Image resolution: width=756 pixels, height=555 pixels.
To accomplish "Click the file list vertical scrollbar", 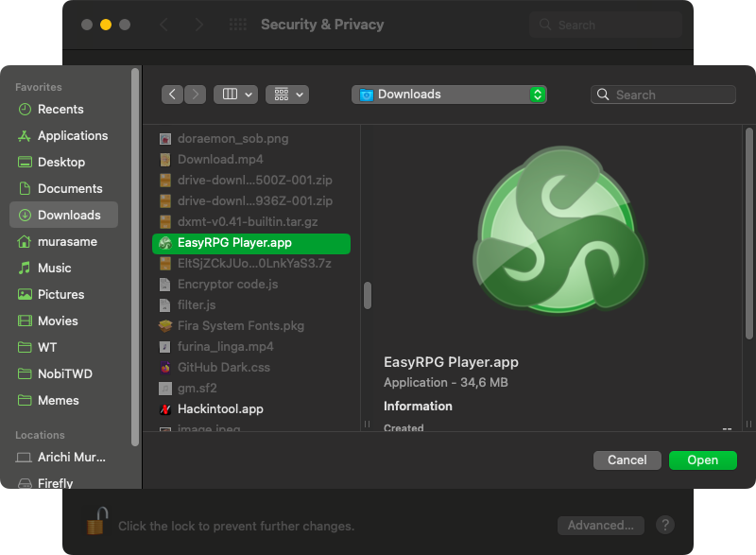I will click(368, 295).
